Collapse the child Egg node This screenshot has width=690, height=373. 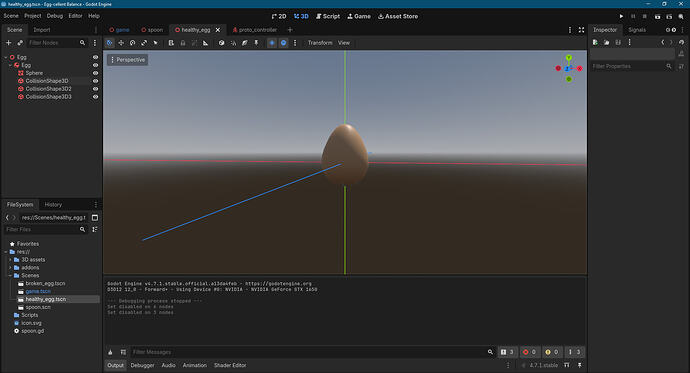pos(10,65)
